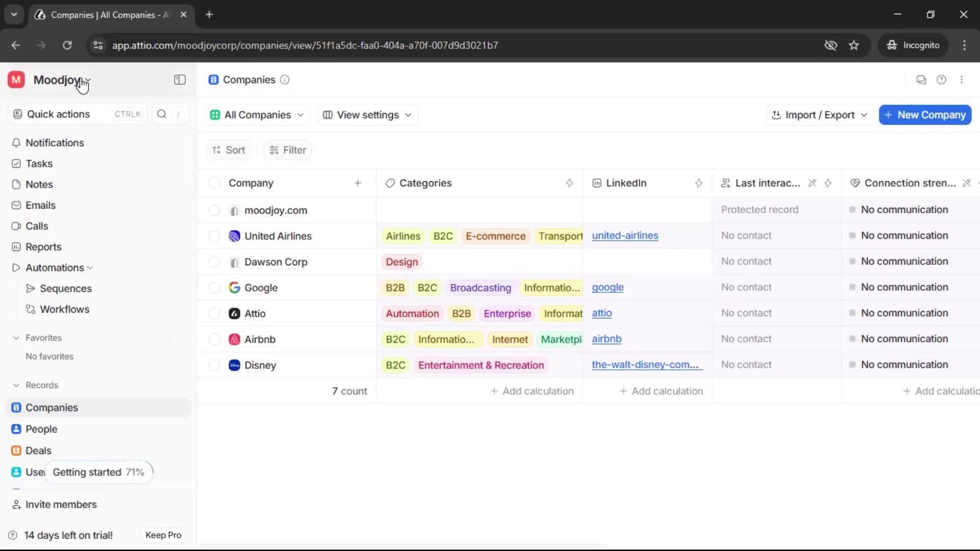This screenshot has height=551, width=980.
Task: Click the New Company button
Action: click(925, 115)
